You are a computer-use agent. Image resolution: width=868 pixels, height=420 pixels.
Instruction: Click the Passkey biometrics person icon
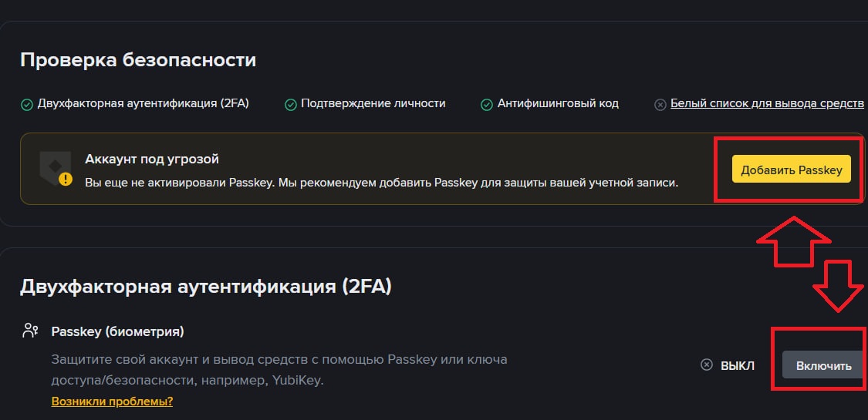point(31,331)
